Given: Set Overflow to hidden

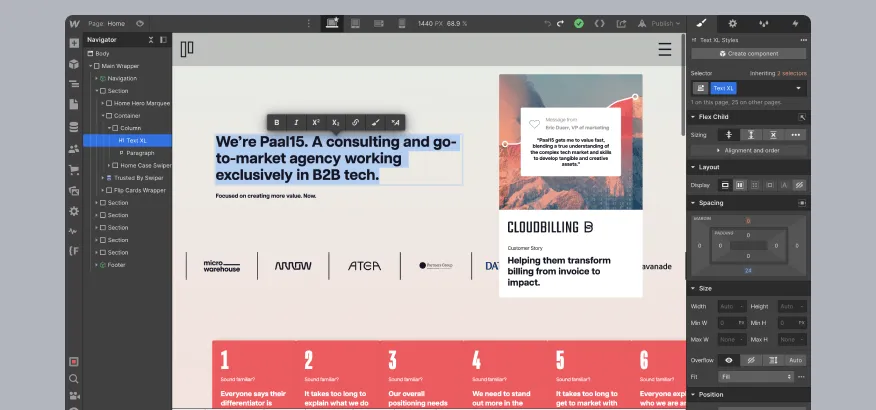Looking at the screenshot, I should (x=751, y=360).
